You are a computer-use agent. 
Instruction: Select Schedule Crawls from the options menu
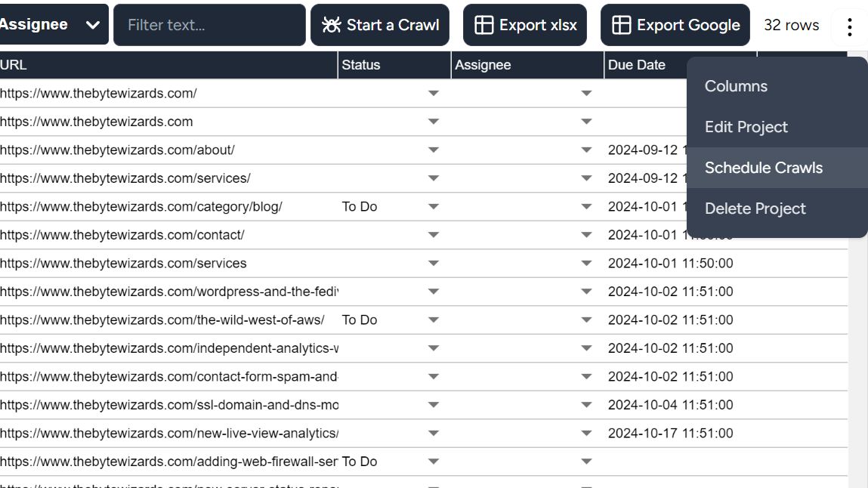pyautogui.click(x=764, y=168)
